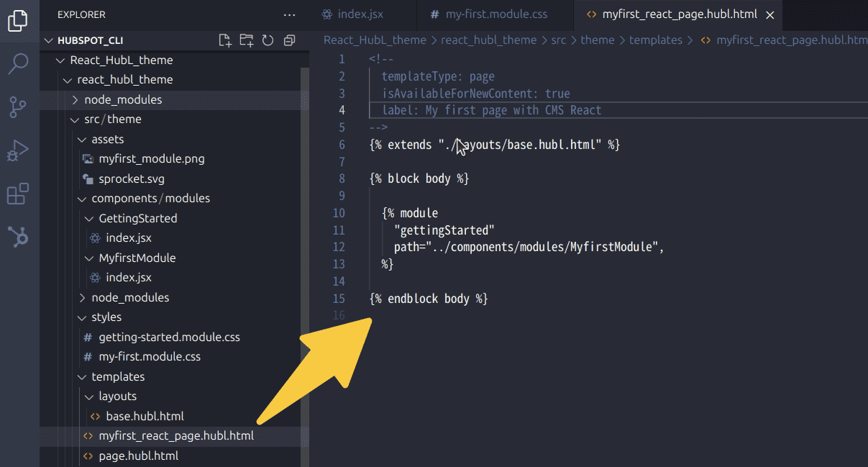Viewport: 868px width, 467px height.
Task: Click the isAvailableForNewContent: true line
Action: click(476, 94)
